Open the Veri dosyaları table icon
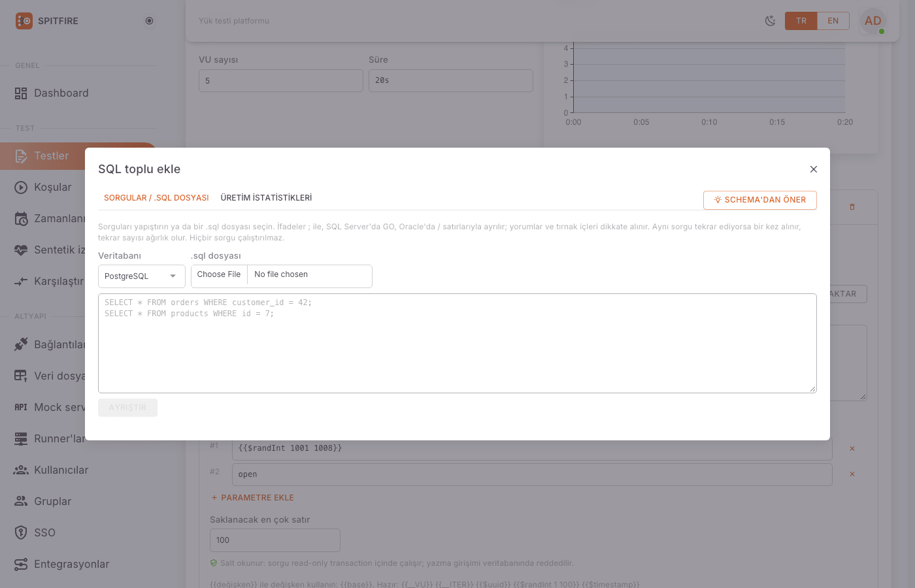Viewport: 915px width, 588px height. [21, 376]
